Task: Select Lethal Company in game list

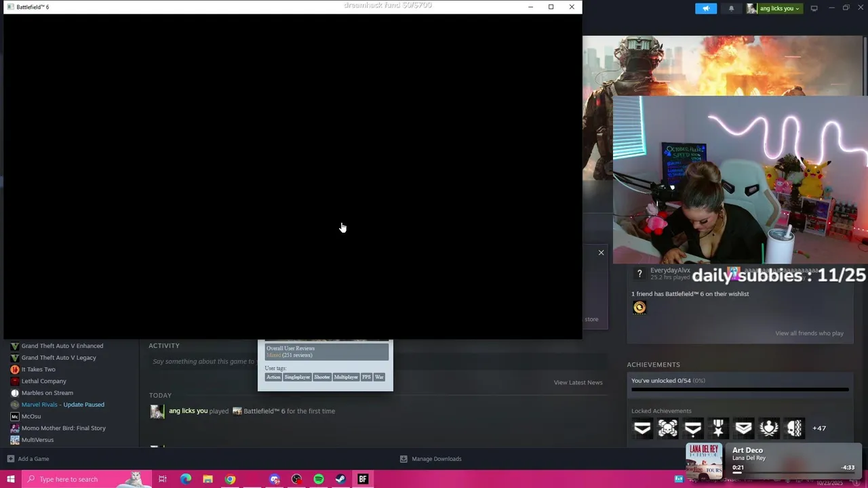Action: [43, 381]
